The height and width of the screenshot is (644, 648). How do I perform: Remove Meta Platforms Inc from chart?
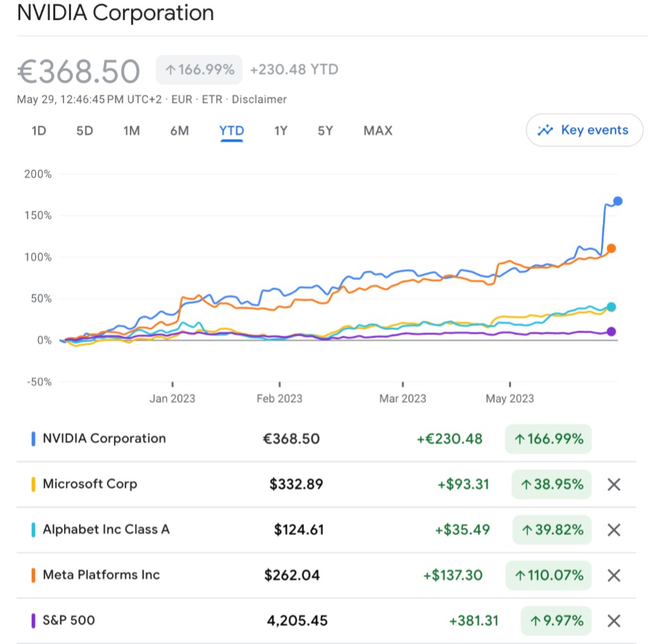click(613, 576)
